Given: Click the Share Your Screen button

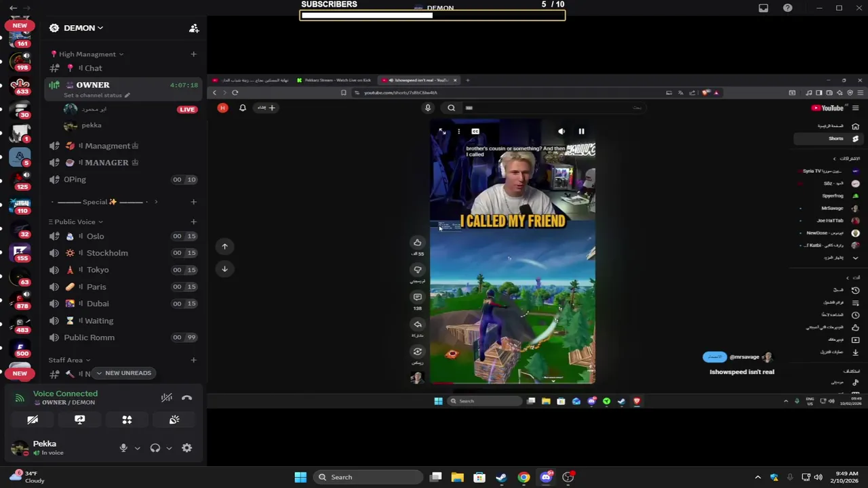Looking at the screenshot, I should (79, 420).
